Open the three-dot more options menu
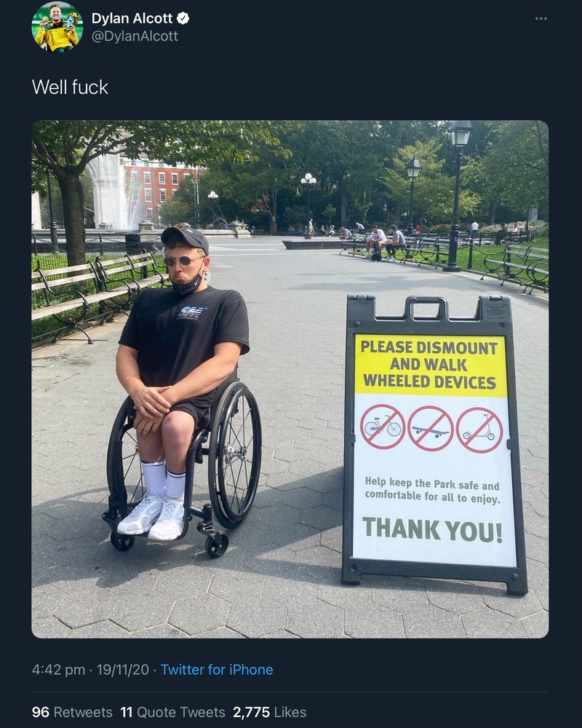This screenshot has height=728, width=582. [x=541, y=19]
